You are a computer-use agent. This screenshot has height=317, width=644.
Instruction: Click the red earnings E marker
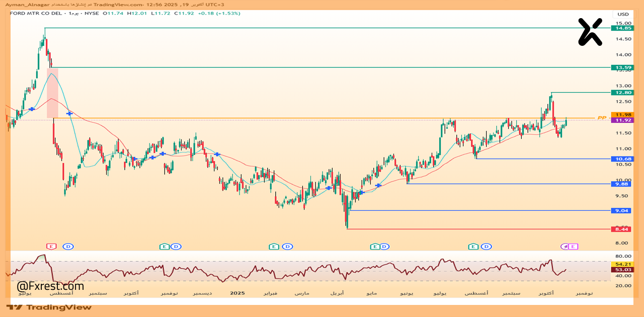(x=51, y=246)
